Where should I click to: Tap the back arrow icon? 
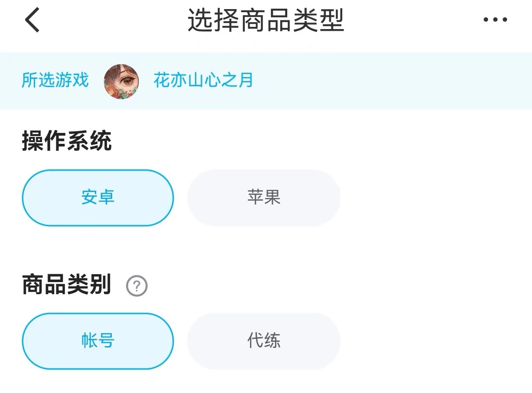pyautogui.click(x=32, y=20)
